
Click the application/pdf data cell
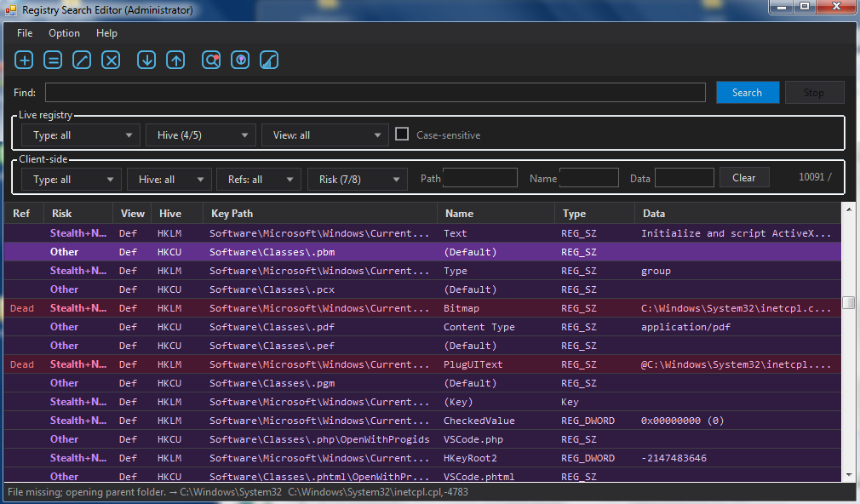(x=685, y=327)
